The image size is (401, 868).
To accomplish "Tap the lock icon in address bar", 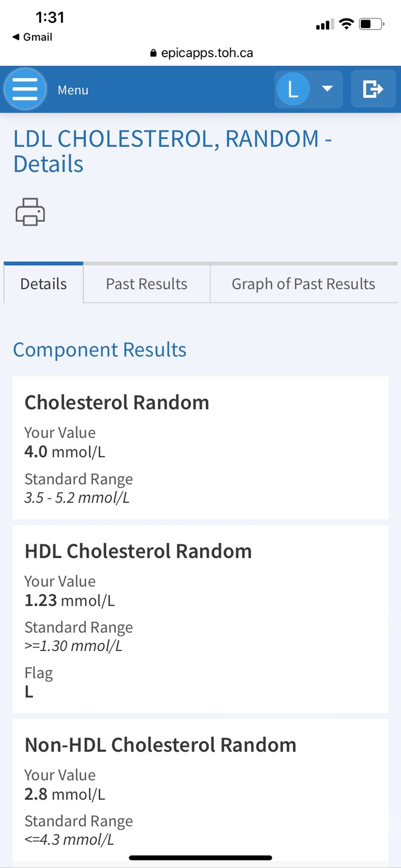I will point(153,53).
